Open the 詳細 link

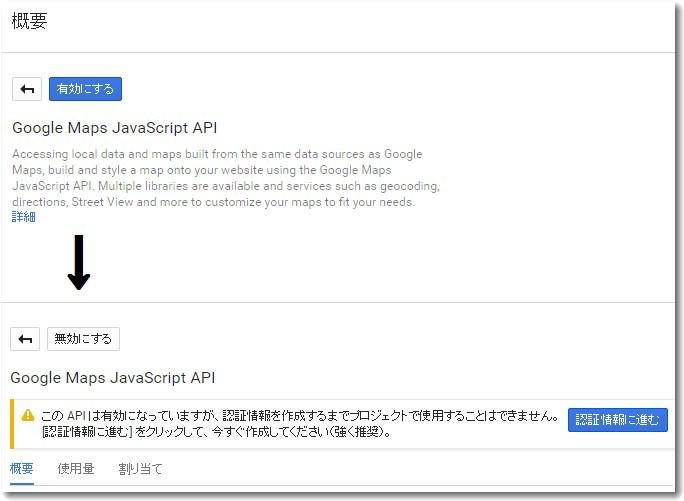point(24,216)
